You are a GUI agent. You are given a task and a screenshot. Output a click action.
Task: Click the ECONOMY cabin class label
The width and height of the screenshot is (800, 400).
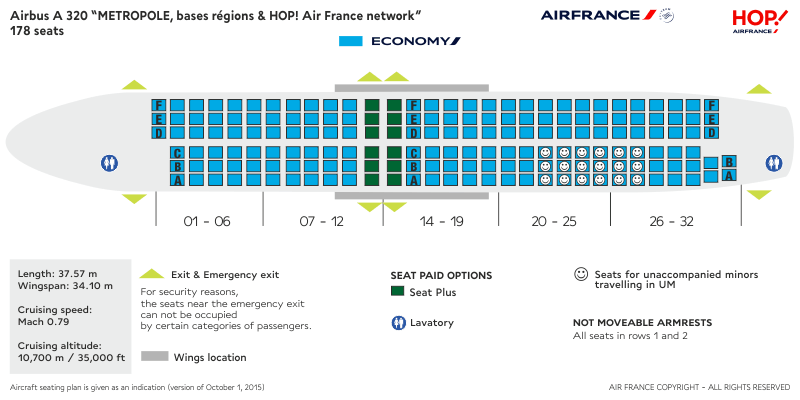pos(415,41)
